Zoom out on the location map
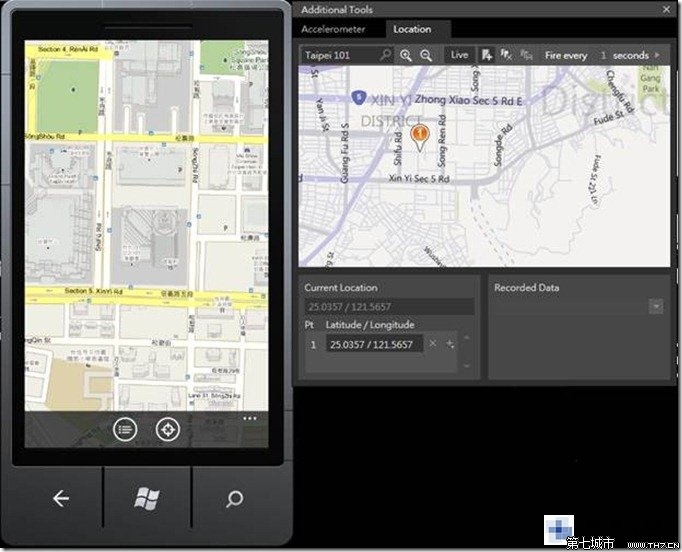Screen dimensions: 682x552 pyautogui.click(x=426, y=56)
